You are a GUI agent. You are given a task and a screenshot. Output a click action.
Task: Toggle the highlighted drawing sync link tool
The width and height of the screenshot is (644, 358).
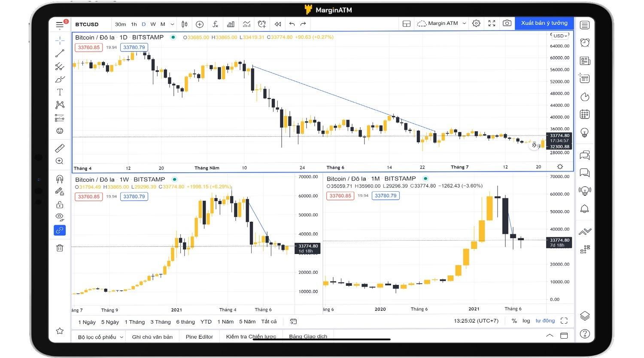coord(60,230)
